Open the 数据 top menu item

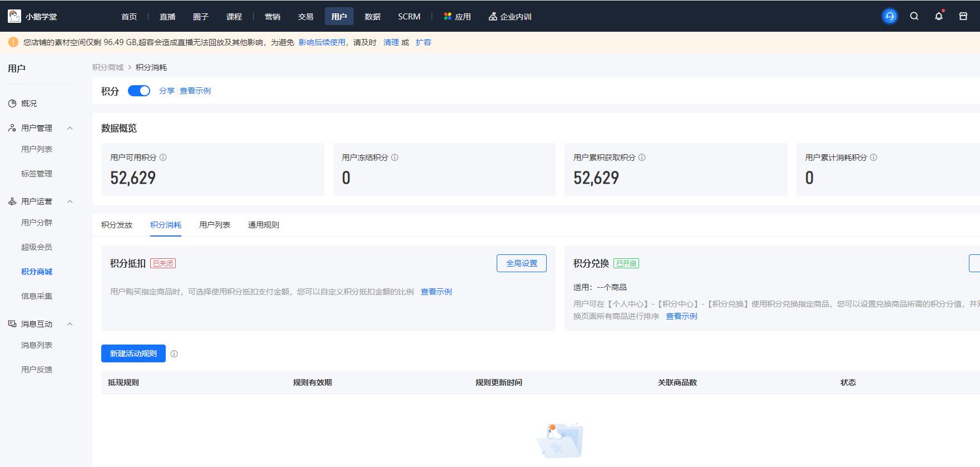click(372, 17)
